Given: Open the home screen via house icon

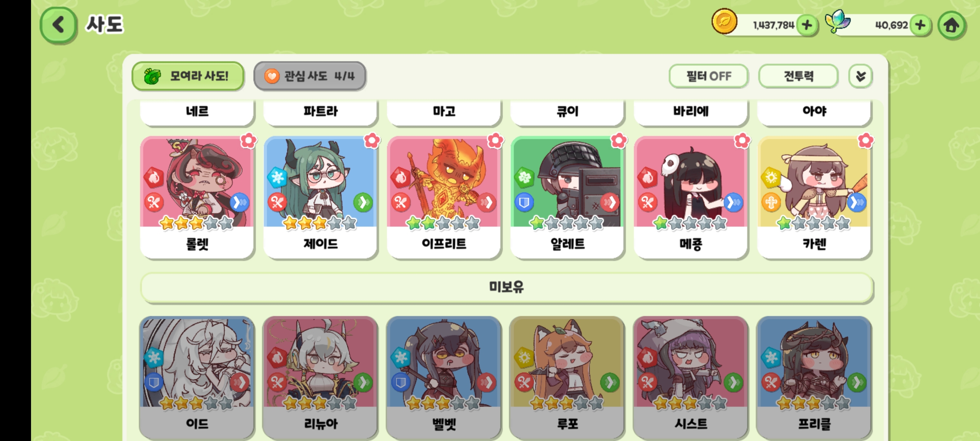Looking at the screenshot, I should (x=952, y=25).
